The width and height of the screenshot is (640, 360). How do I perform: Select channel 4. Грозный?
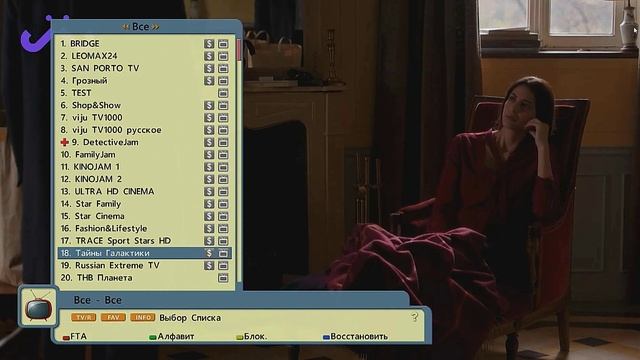(x=144, y=80)
